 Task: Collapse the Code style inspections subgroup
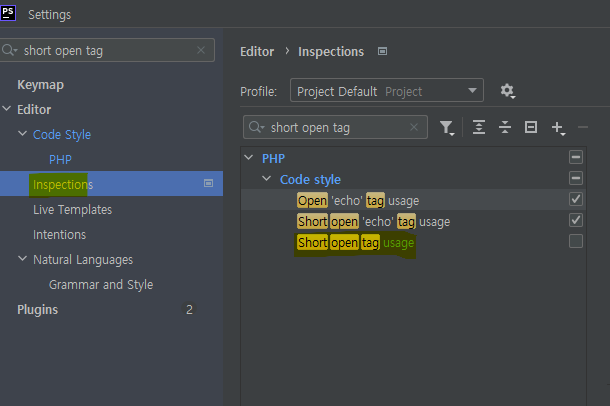point(266,179)
